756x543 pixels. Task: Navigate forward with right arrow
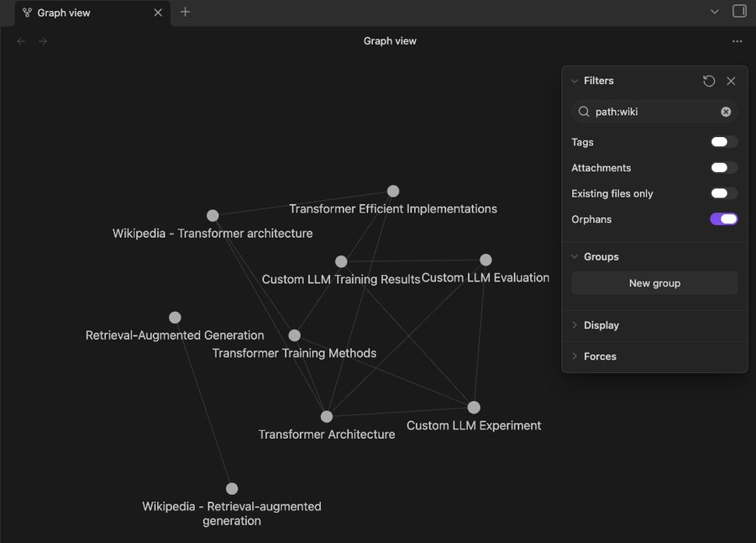pos(43,41)
